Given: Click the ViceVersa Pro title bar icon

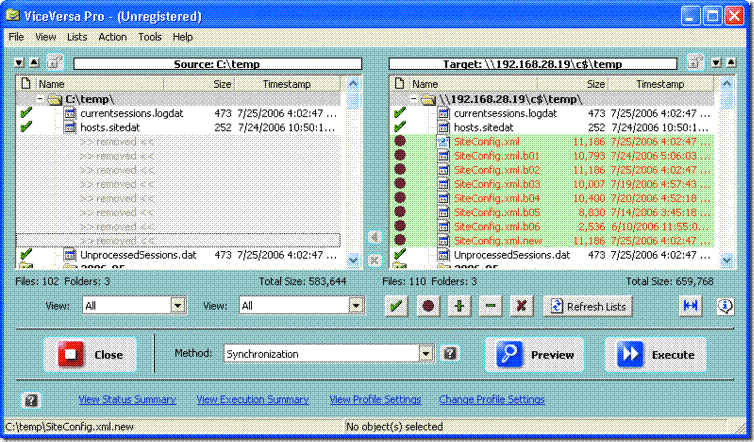Looking at the screenshot, I should pos(13,16).
